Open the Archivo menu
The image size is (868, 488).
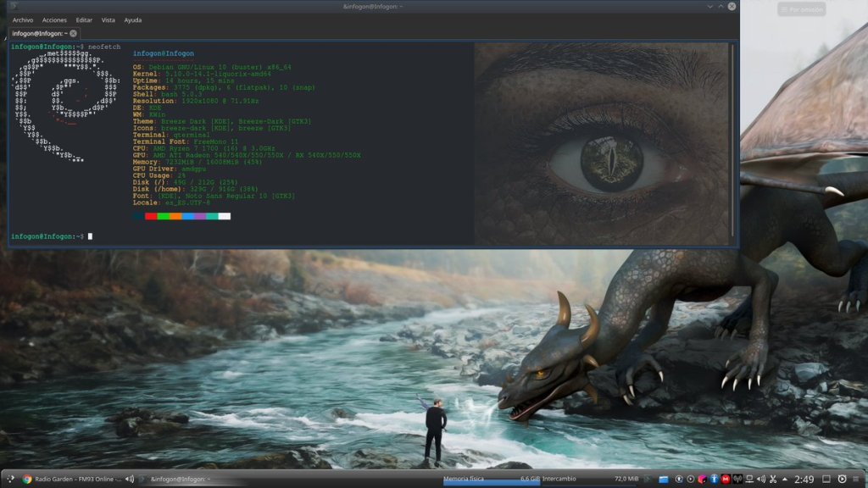pyautogui.click(x=23, y=19)
